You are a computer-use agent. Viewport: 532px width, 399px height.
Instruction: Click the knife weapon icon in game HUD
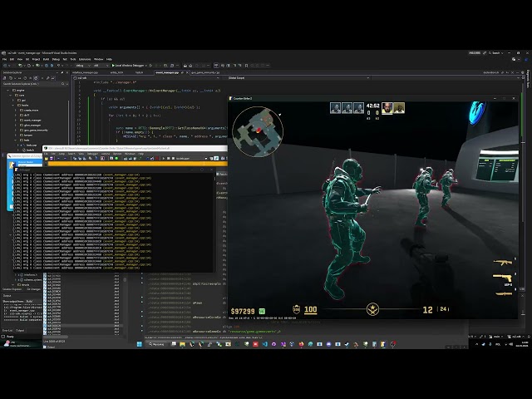(x=504, y=292)
